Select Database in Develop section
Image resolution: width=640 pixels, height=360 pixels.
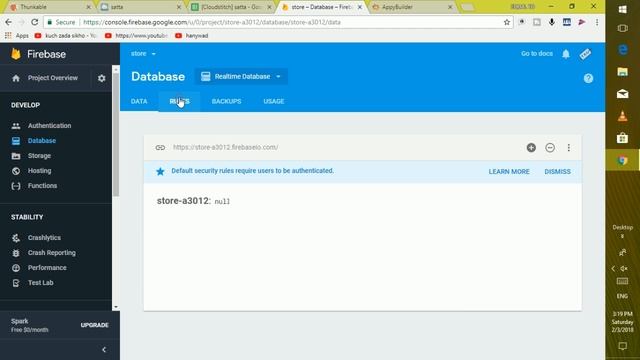click(42, 141)
